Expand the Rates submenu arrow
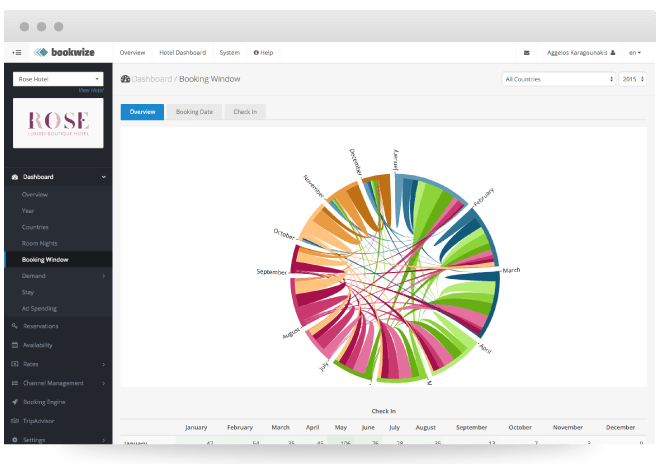The height and width of the screenshot is (464, 660). (104, 364)
